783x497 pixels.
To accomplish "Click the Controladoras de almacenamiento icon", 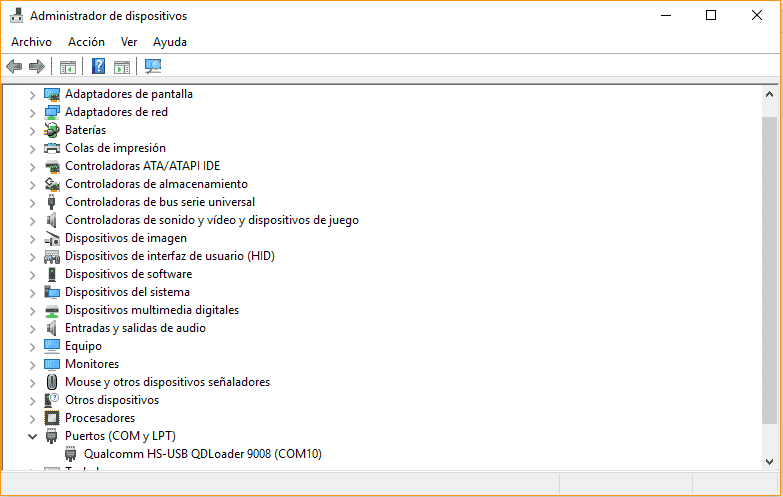I will 52,184.
